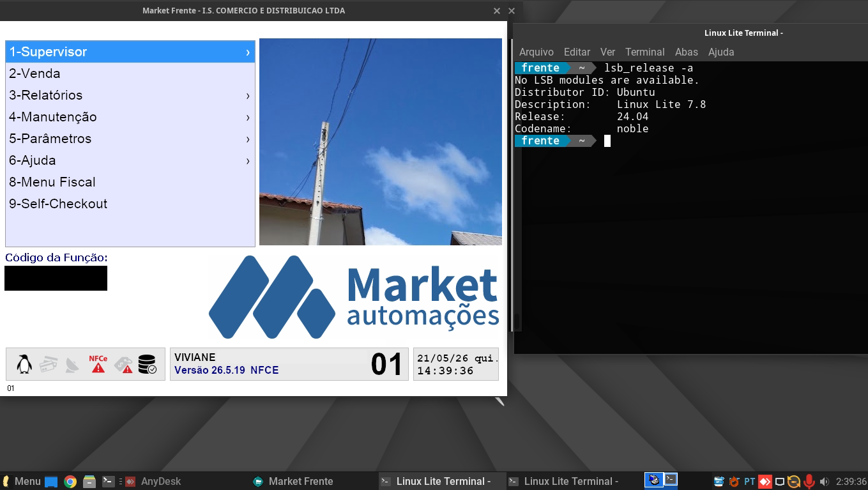Click the 'lsb_release -a' command text
The height and width of the screenshot is (490, 868).
click(x=648, y=68)
